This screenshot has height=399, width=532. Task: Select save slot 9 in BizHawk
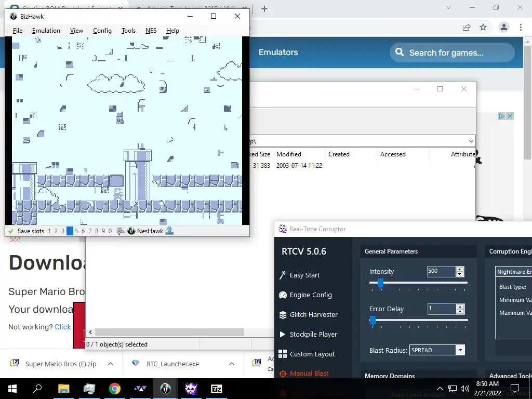pos(103,231)
